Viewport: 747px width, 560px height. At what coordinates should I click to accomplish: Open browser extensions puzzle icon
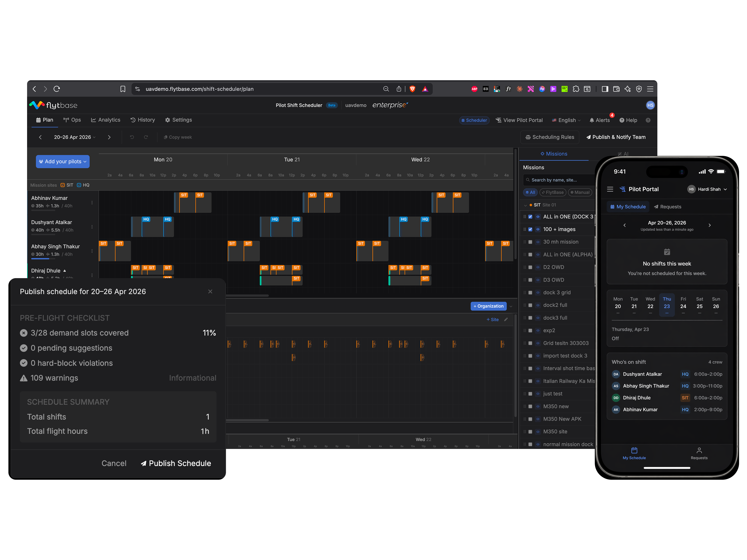576,89
